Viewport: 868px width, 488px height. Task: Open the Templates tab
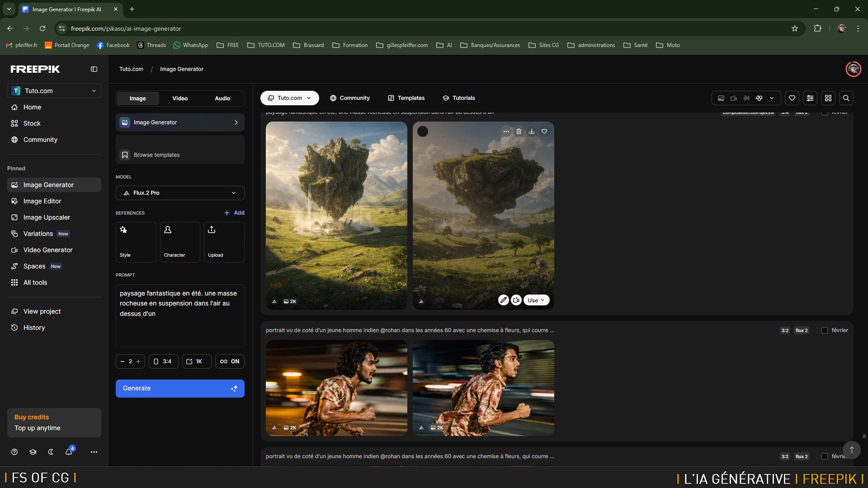(x=406, y=98)
